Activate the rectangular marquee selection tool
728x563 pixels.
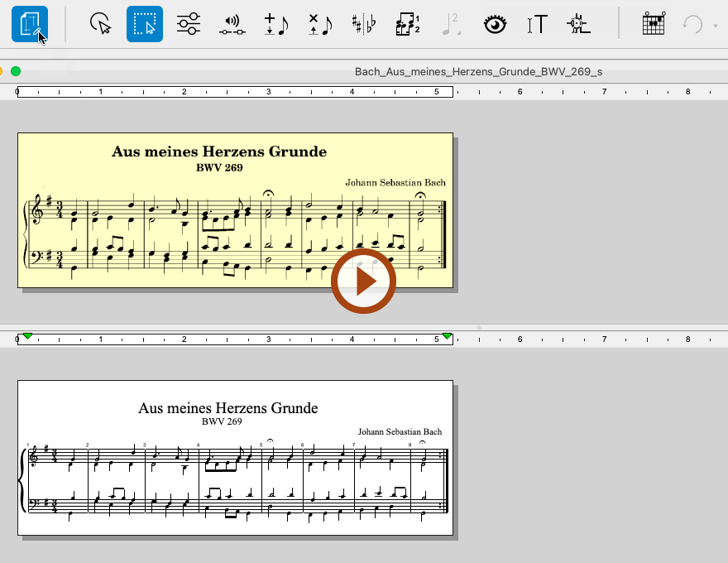pos(145,24)
